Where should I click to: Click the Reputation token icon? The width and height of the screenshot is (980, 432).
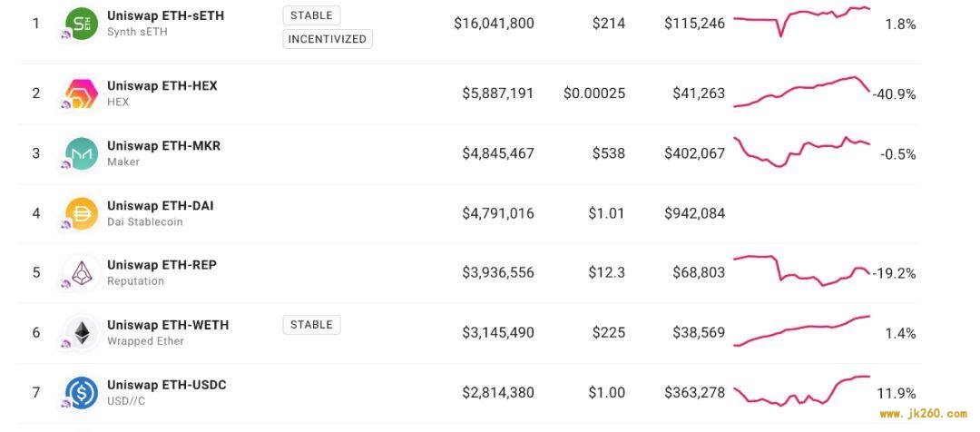point(82,272)
